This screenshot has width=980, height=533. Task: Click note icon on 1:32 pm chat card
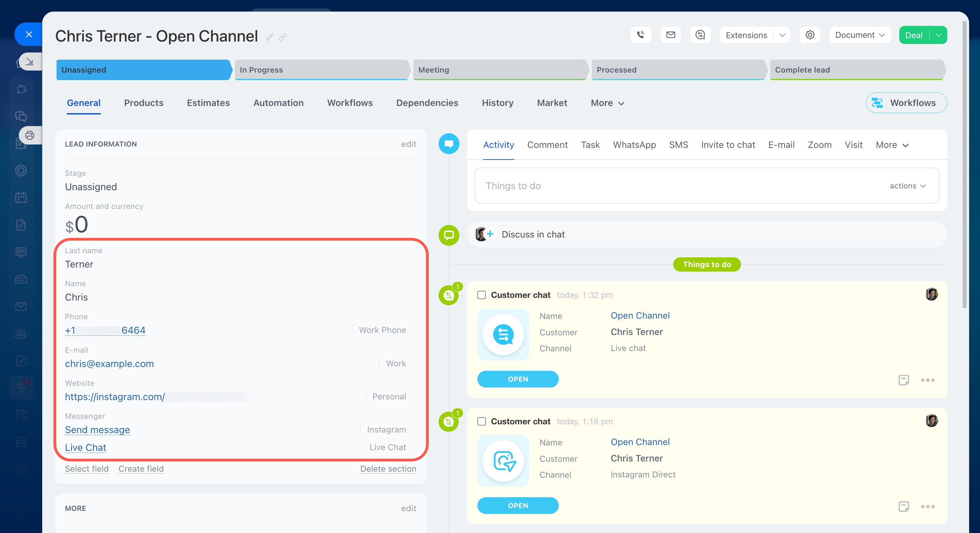point(903,380)
